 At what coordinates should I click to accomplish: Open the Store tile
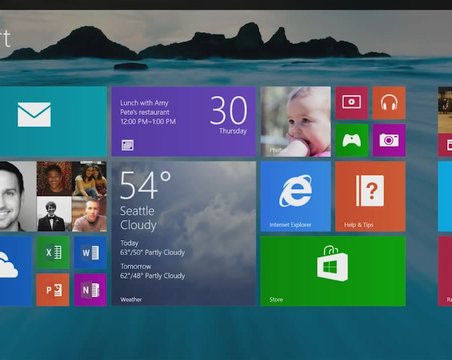click(x=333, y=271)
